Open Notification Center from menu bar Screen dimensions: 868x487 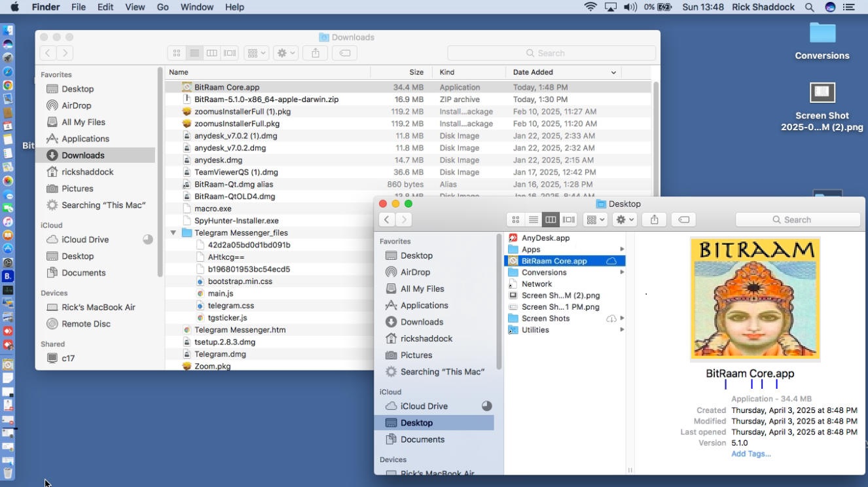pyautogui.click(x=849, y=7)
